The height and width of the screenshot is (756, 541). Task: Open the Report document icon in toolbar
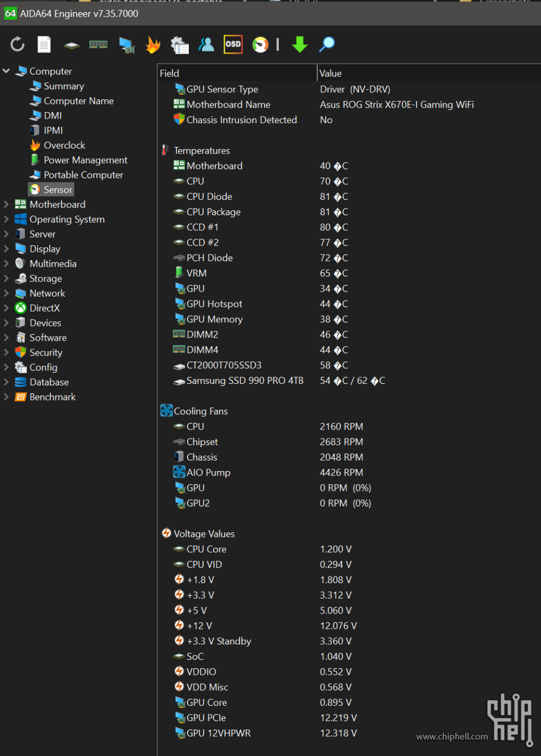click(44, 44)
